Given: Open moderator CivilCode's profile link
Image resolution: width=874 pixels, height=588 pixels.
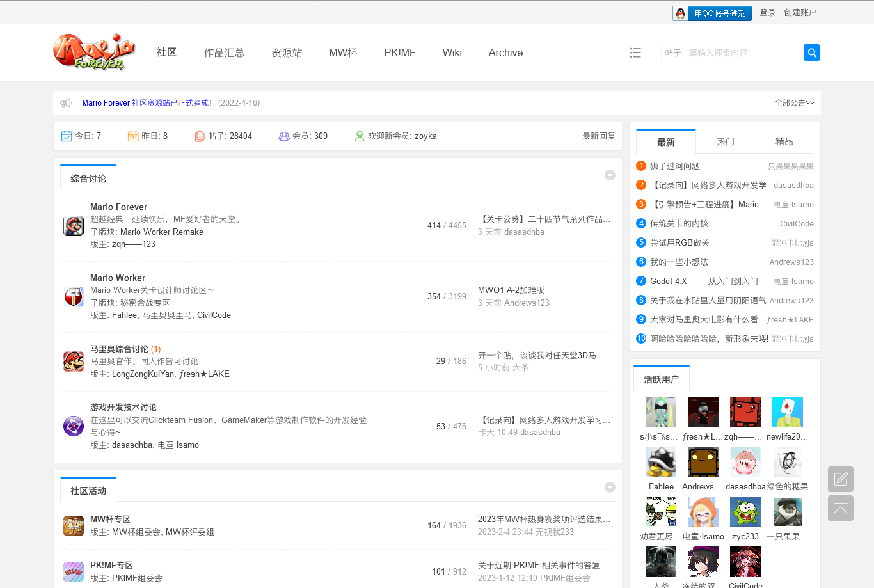Looking at the screenshot, I should (x=214, y=315).
